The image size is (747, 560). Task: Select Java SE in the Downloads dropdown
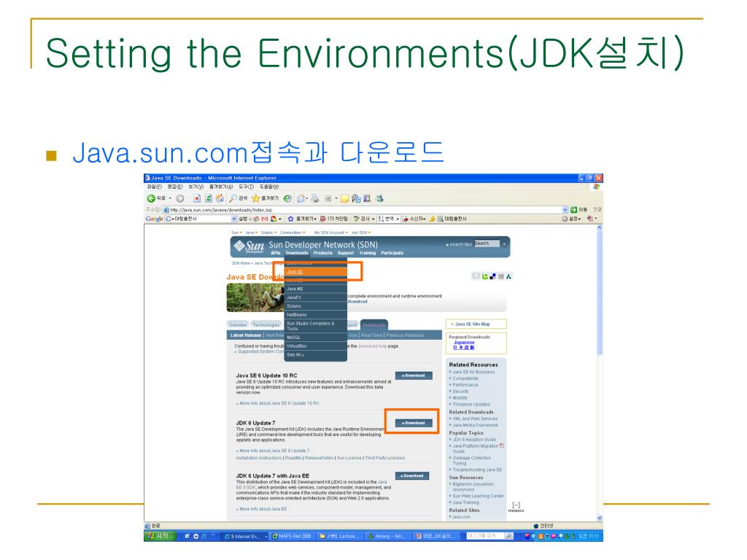[317, 271]
